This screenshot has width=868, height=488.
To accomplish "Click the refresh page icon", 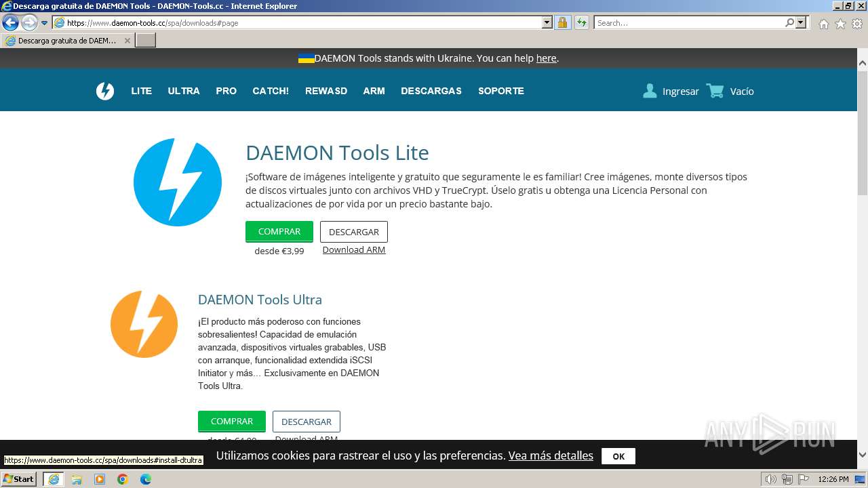I will point(581,22).
